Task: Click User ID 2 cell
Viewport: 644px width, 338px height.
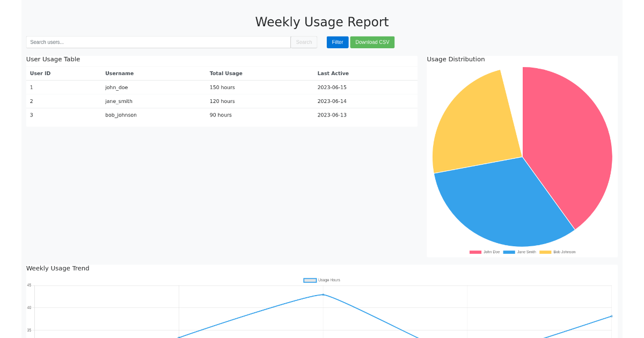Action: pos(31,101)
